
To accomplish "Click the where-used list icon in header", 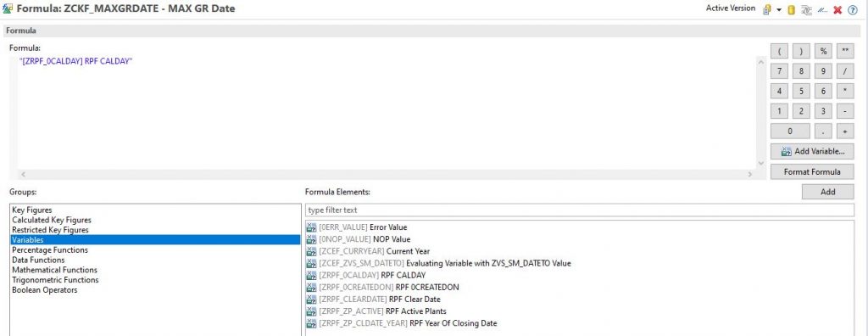I will [x=807, y=9].
